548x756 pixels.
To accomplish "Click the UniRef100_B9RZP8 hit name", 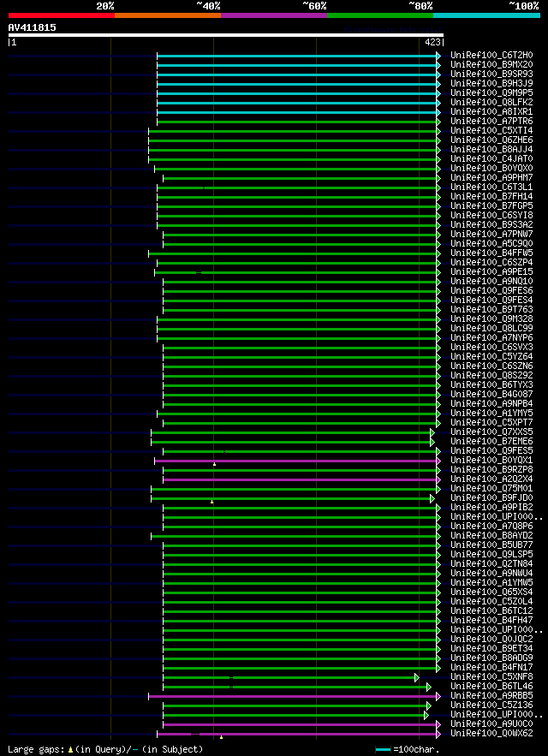I will (491, 470).
